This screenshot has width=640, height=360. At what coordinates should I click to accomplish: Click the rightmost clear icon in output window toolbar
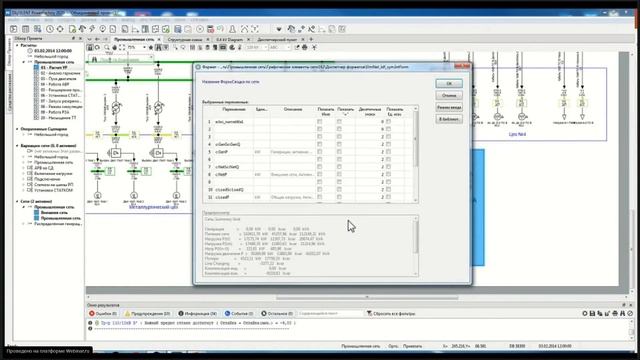(x=630, y=313)
